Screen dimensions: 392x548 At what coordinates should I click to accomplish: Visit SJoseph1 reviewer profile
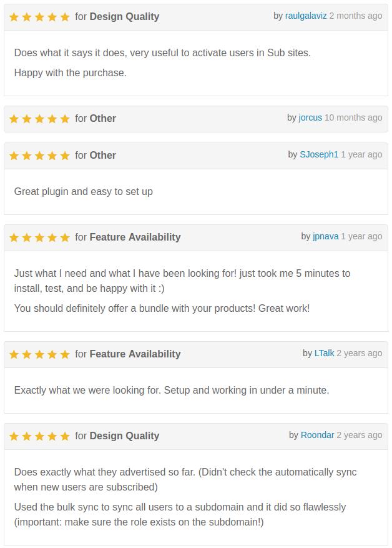point(319,154)
